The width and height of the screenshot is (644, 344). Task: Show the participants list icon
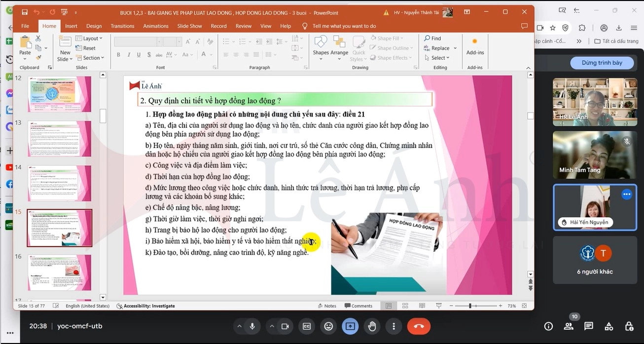point(569,326)
